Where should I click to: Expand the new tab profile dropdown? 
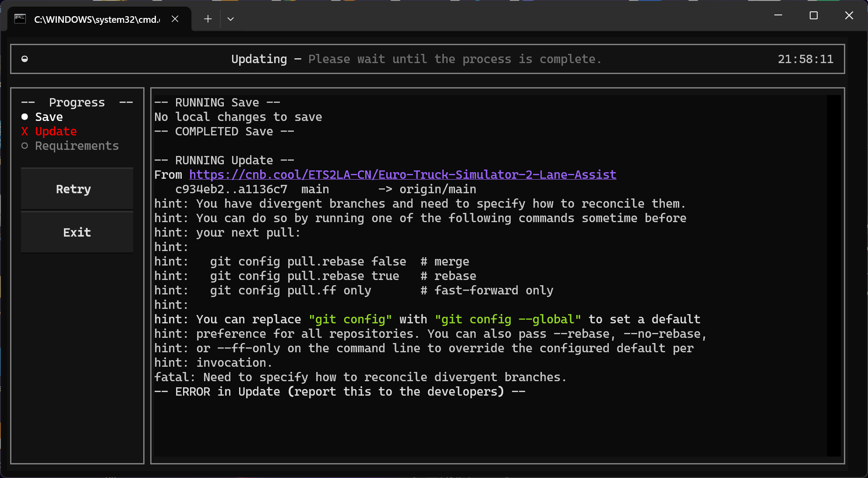(230, 19)
